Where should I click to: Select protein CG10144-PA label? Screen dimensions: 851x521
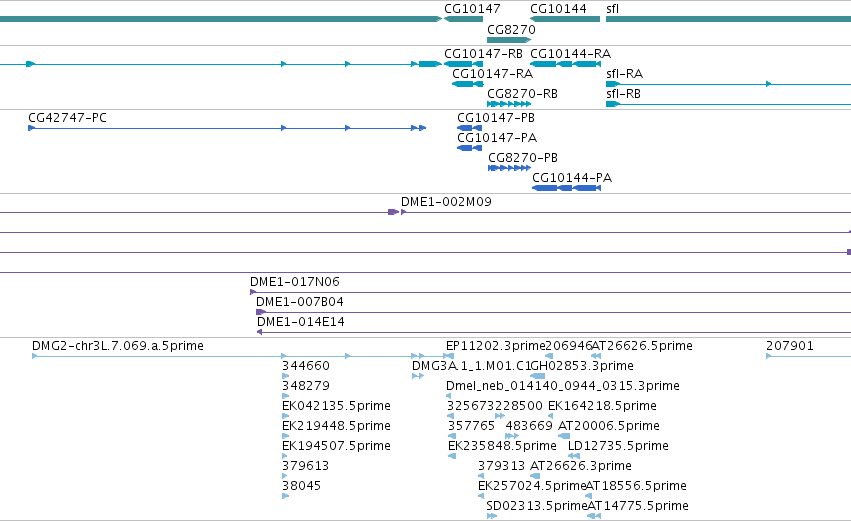click(x=571, y=178)
